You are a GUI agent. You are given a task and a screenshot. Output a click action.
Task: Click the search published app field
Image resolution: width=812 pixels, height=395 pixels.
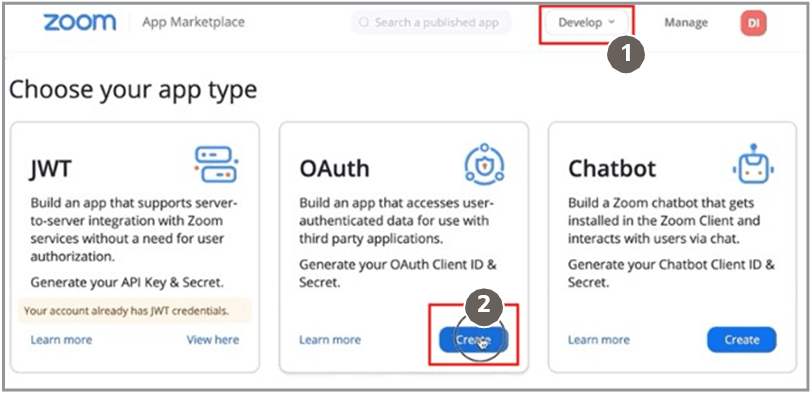click(431, 22)
